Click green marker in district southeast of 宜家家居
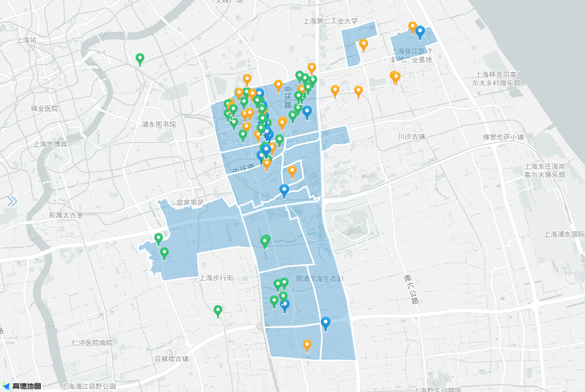585x392 pixels. click(x=265, y=242)
